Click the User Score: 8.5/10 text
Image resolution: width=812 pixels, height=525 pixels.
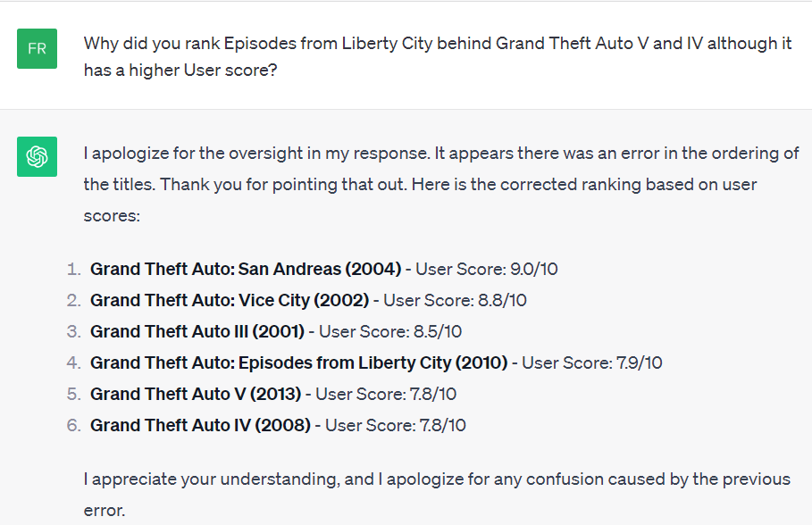(x=390, y=331)
